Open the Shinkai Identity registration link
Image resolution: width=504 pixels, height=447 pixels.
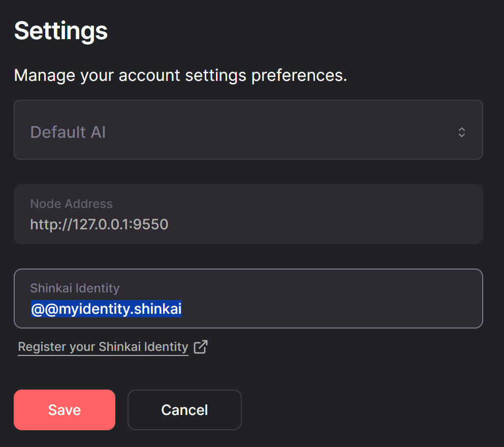click(103, 346)
